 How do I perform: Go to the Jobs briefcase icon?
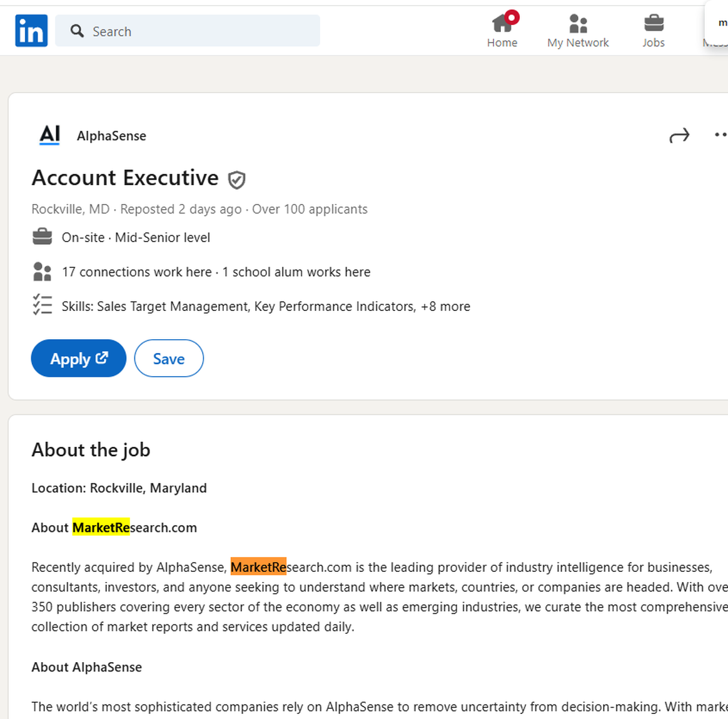point(654,24)
